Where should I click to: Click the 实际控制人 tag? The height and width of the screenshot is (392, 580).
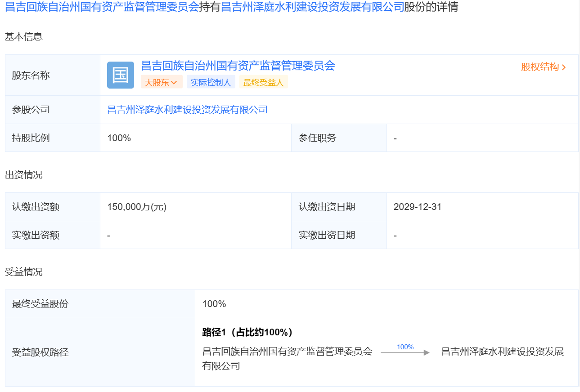click(211, 83)
